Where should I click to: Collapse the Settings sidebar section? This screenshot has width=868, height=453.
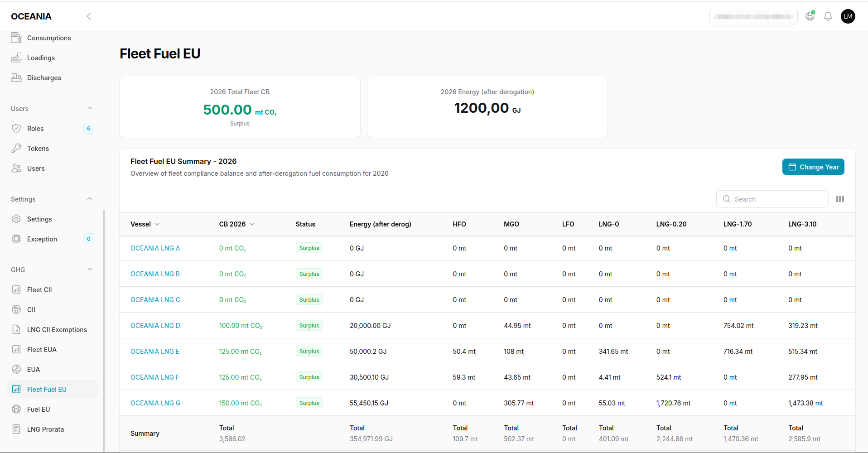pos(90,199)
